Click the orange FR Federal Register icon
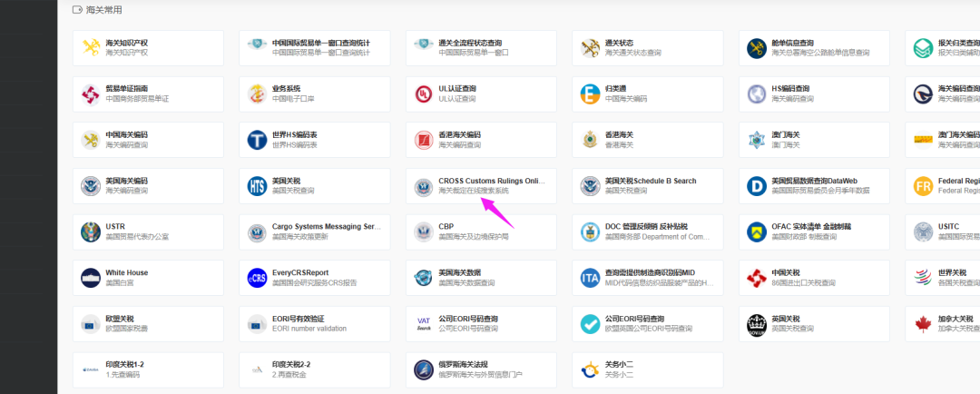The width and height of the screenshot is (980, 394). (923, 186)
